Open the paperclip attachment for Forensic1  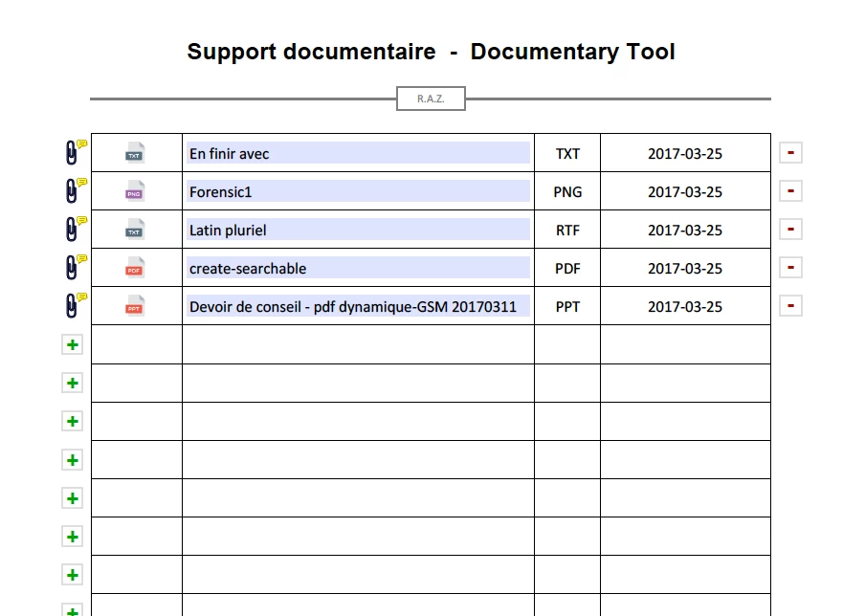(x=72, y=190)
